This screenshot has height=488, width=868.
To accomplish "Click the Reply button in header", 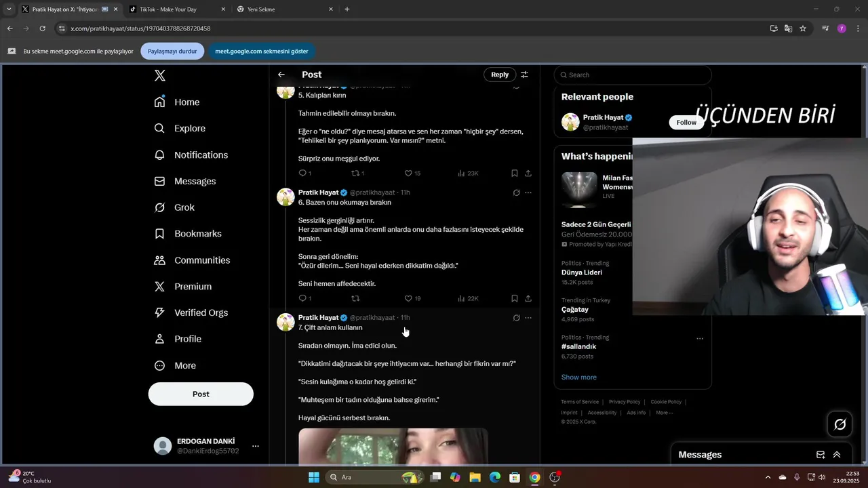I will click(500, 75).
